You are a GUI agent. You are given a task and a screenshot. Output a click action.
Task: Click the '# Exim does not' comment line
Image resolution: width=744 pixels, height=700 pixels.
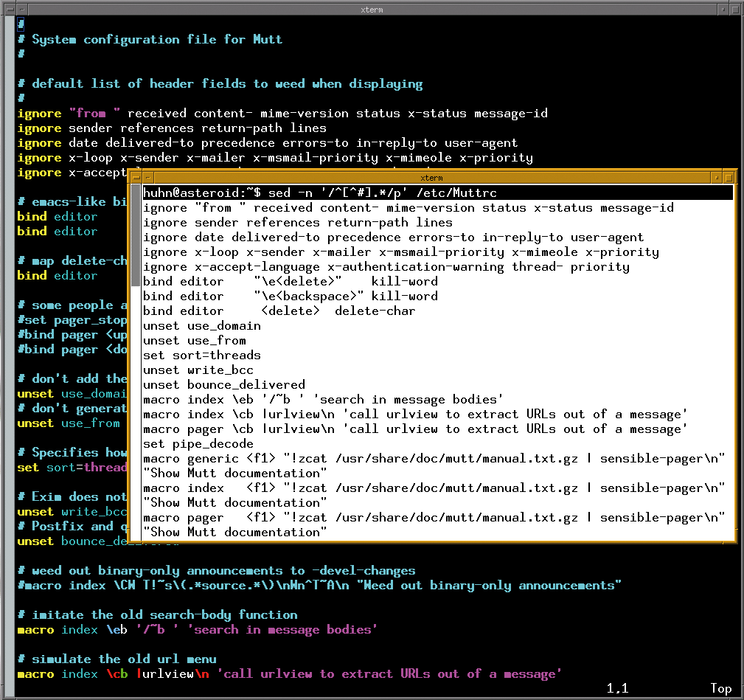72,497
